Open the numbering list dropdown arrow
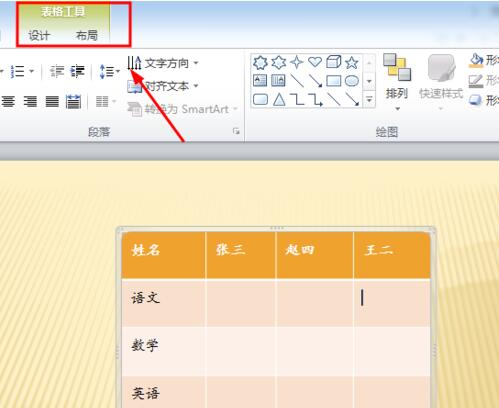Screen dimensions: 499x408 tap(32, 71)
